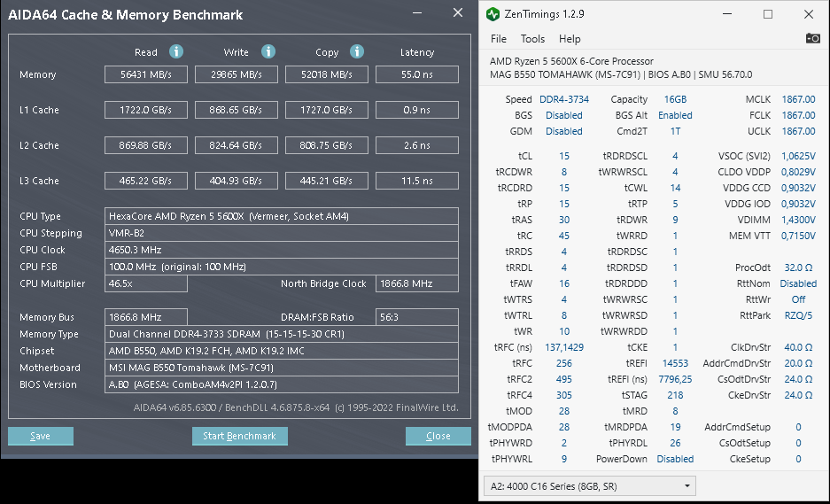Click the L1 Cache latency 0.9 ns
Image resolution: width=830 pixels, height=504 pixels.
tap(417, 110)
